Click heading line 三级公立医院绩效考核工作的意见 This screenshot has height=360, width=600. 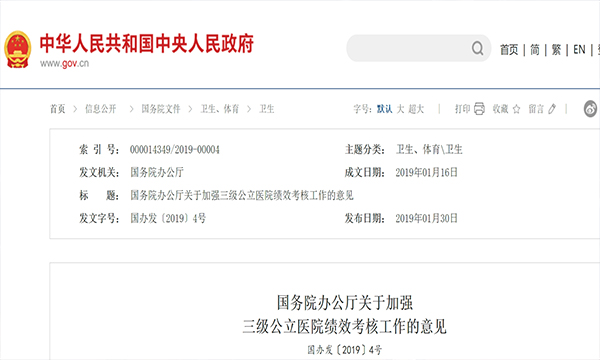pyautogui.click(x=345, y=327)
